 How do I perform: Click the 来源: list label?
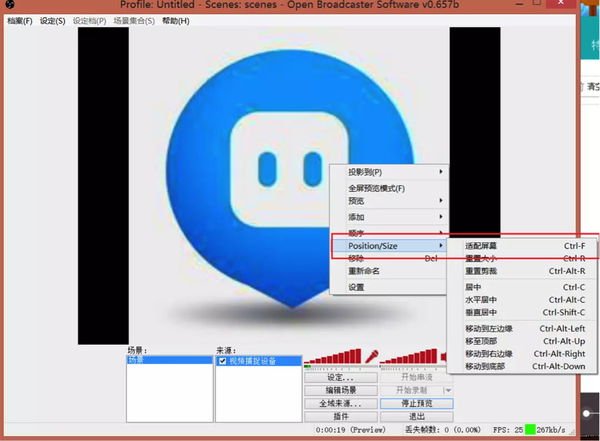coord(226,350)
